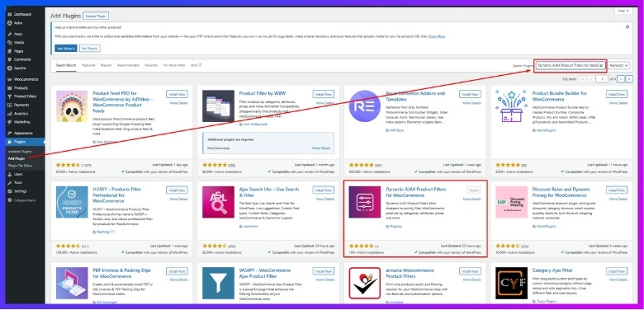Open the Add Plugin submenu item
Screen dimensions: 644x310
[17, 158]
